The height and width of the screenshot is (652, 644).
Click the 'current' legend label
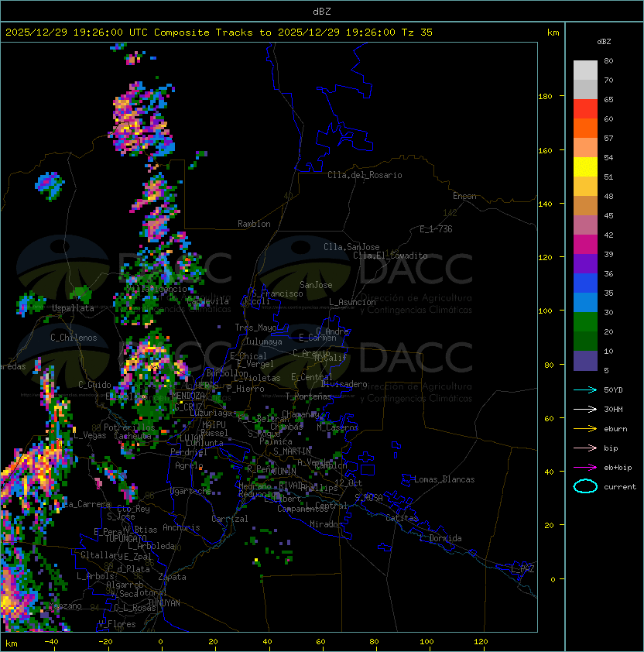click(620, 487)
